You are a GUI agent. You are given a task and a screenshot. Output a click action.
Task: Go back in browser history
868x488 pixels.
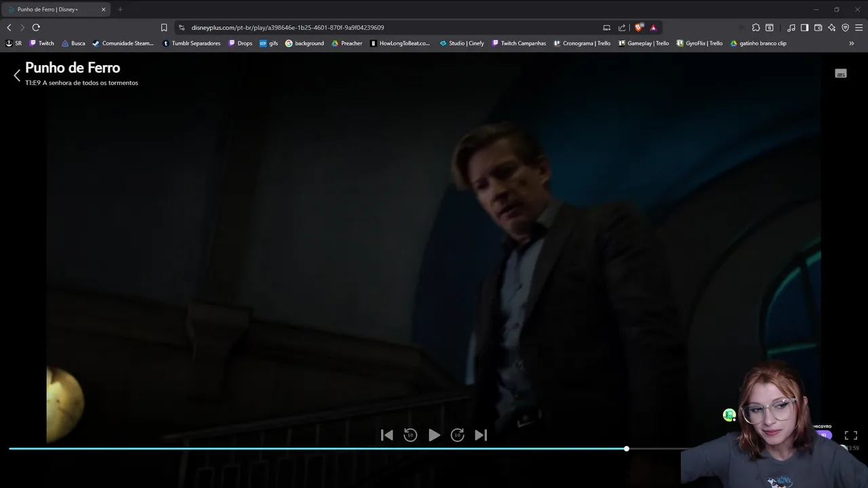click(x=9, y=27)
